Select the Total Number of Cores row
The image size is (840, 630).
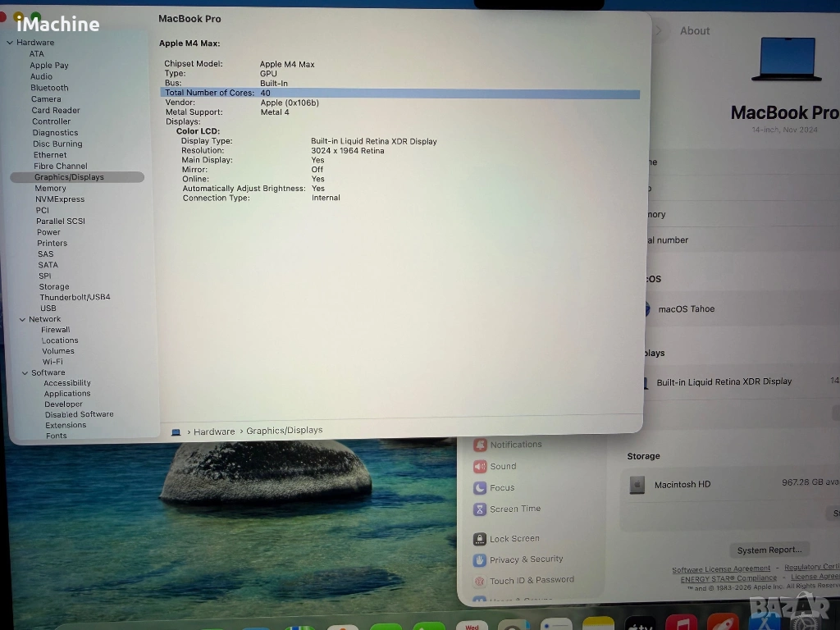400,94
